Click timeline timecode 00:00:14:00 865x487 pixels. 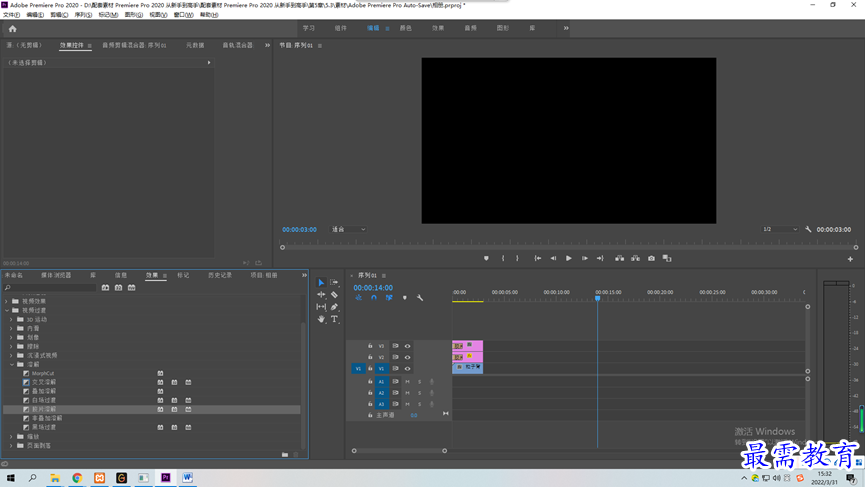373,288
